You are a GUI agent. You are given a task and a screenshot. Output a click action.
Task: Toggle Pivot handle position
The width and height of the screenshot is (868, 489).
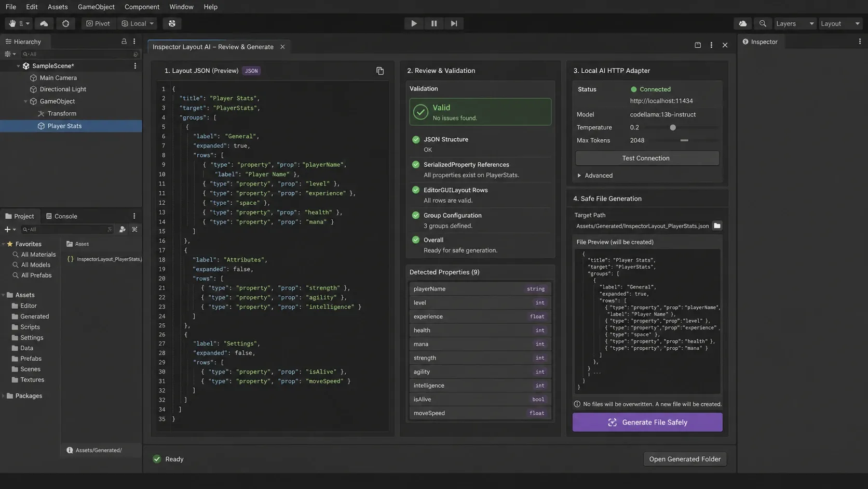point(98,23)
